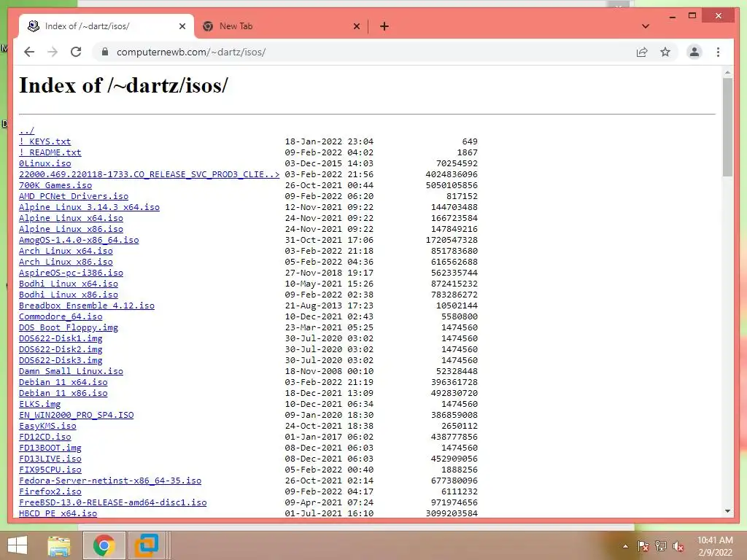Open the !_KEYS.txt file link
Image resolution: width=747 pixels, height=560 pixels.
(x=44, y=141)
